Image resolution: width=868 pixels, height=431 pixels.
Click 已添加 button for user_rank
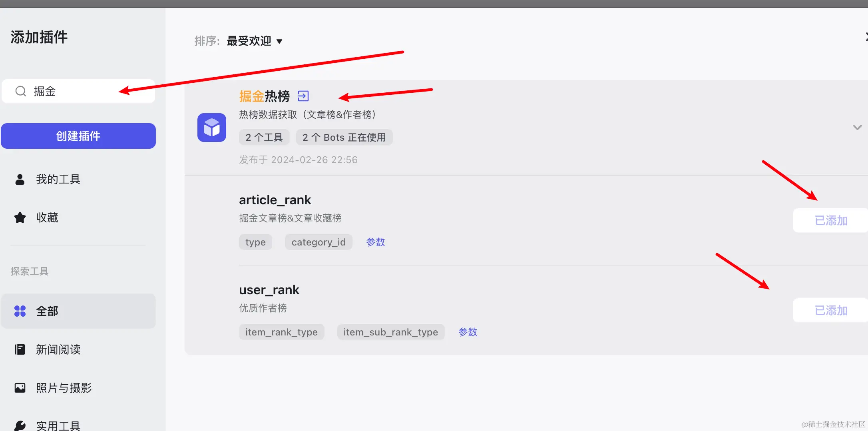[831, 310]
